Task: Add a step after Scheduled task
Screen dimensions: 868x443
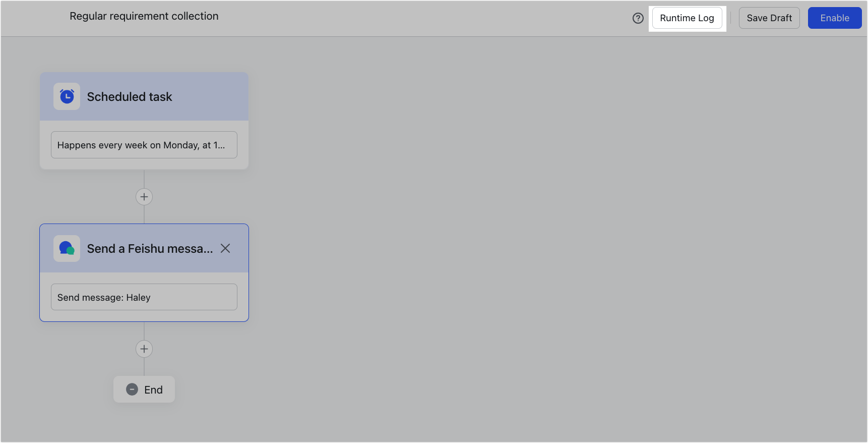Action: [x=144, y=197]
